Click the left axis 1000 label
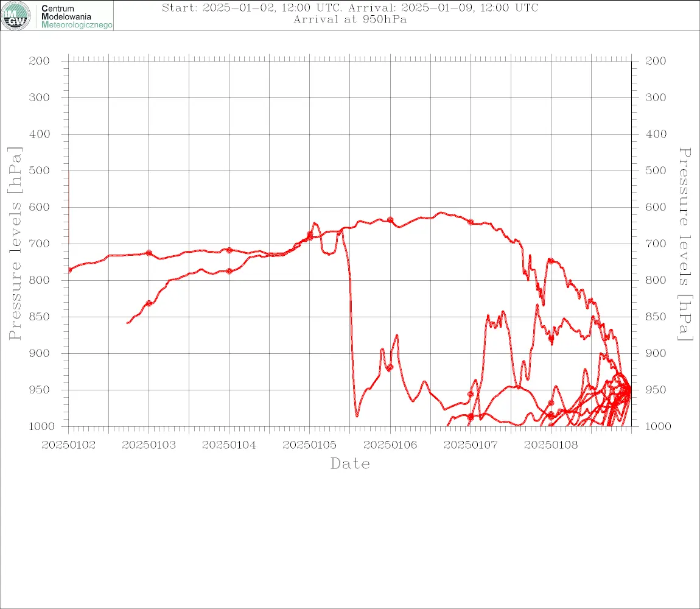 pyautogui.click(x=42, y=426)
